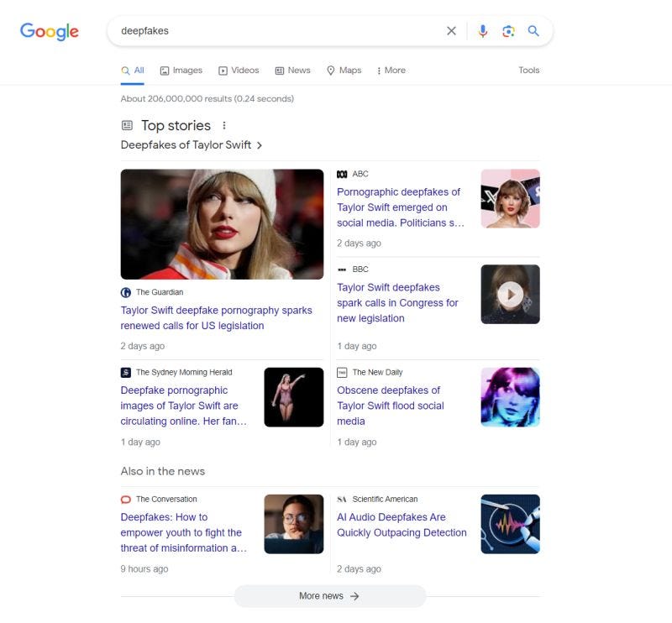Go to the Maps tab

click(344, 71)
